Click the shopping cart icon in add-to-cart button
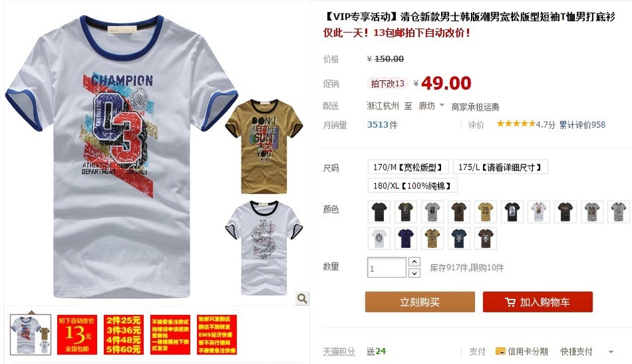The width and height of the screenshot is (632, 364). point(510,302)
